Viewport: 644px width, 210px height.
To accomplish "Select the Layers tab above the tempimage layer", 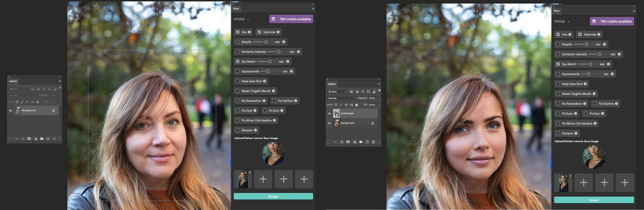I will 331,84.
